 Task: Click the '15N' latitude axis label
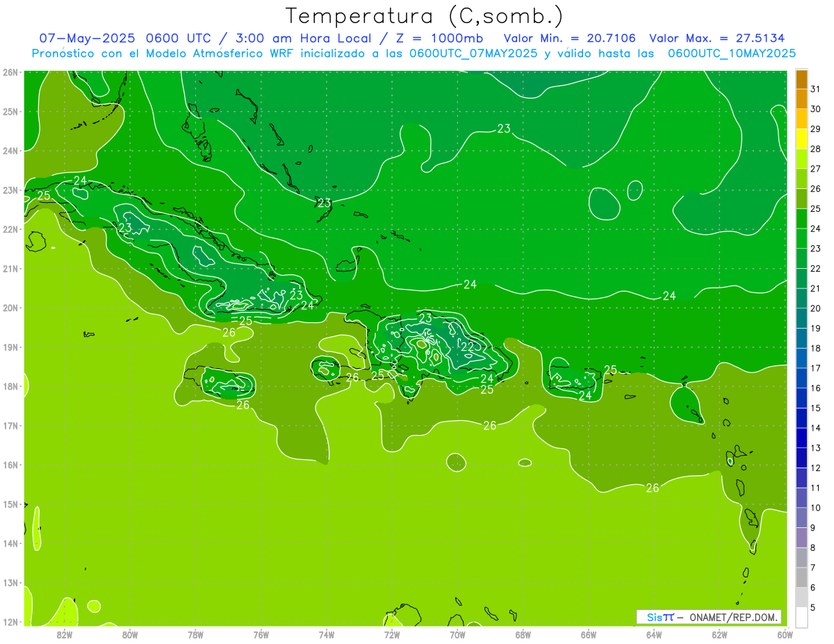coord(10,504)
